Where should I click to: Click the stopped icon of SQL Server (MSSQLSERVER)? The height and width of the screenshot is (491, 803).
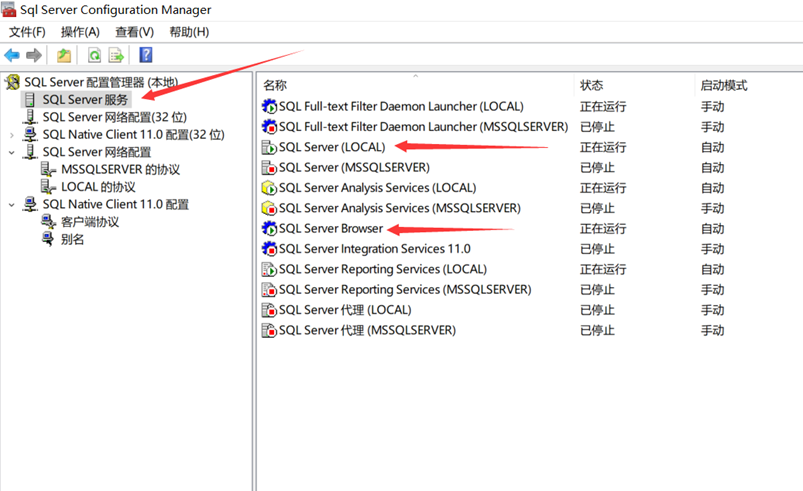point(269,167)
